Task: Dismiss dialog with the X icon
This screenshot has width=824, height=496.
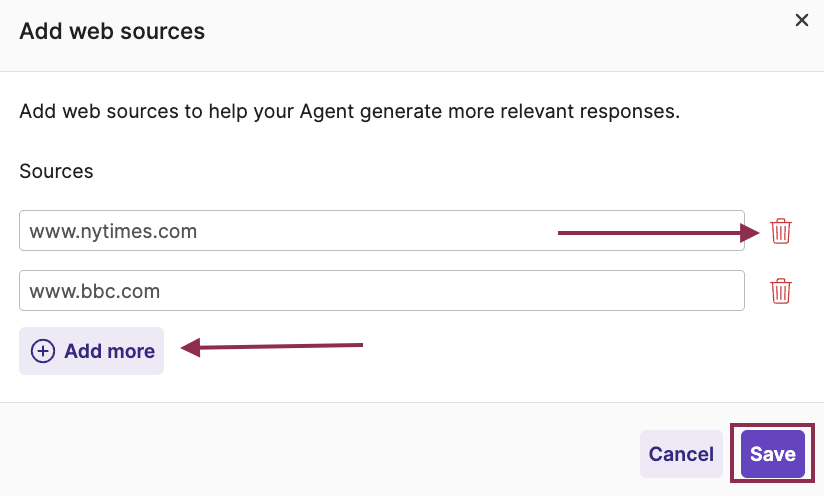Action: click(x=801, y=20)
